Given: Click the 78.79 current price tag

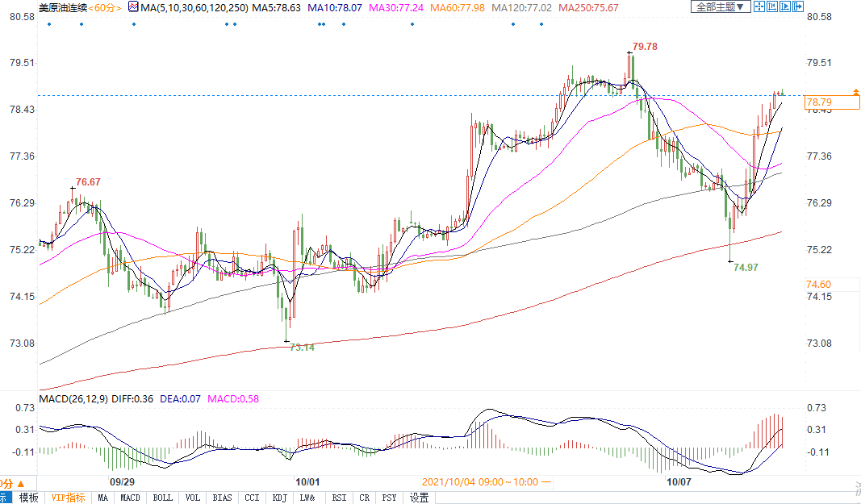Looking at the screenshot, I should (x=819, y=102).
